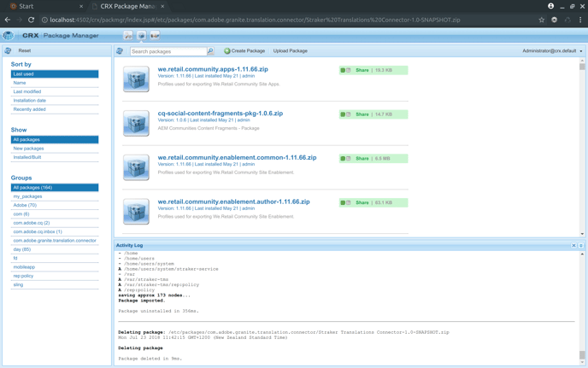Focus the Search packages field
Viewport: 588px width, 368px height.
pyautogui.click(x=168, y=51)
